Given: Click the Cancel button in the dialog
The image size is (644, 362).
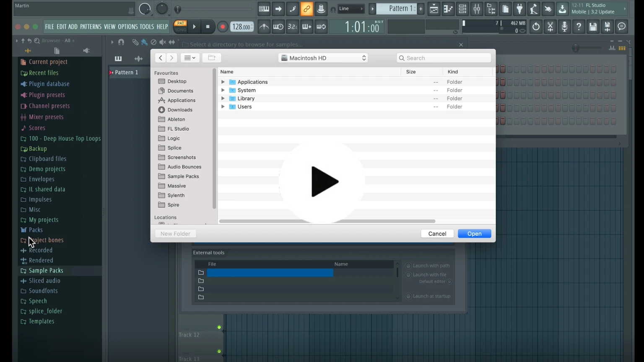Looking at the screenshot, I should coord(437,234).
